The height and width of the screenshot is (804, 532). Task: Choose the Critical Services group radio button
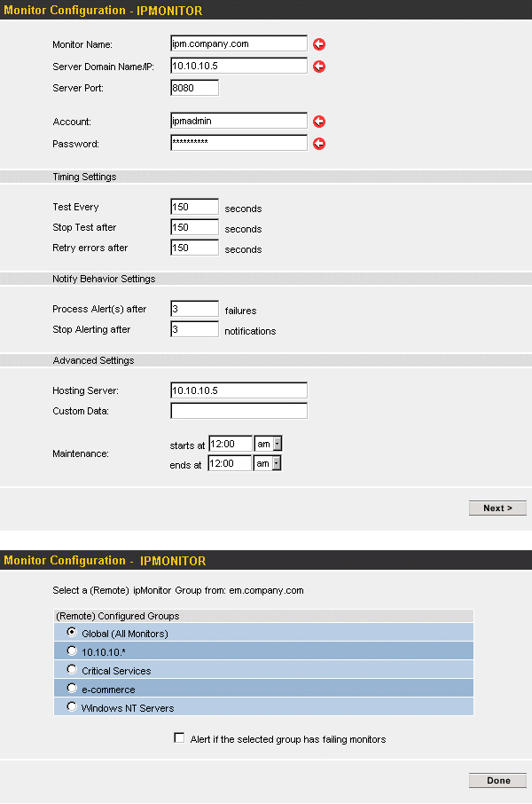click(x=72, y=669)
